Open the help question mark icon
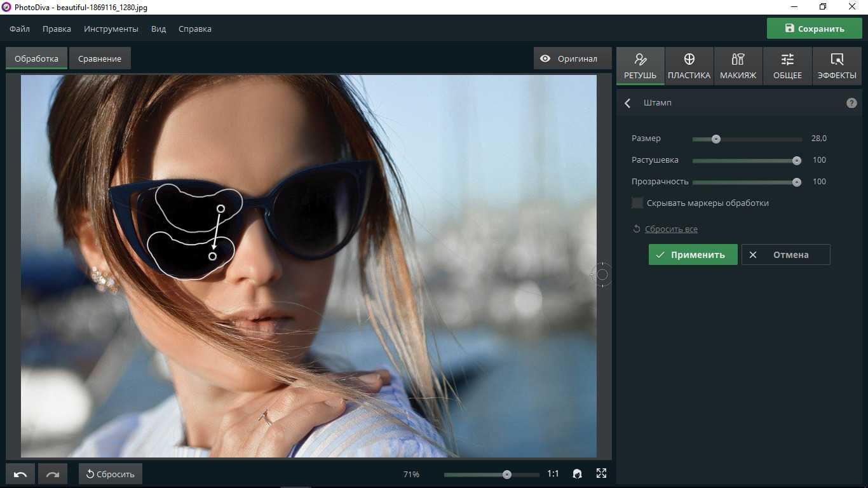Image resolution: width=868 pixels, height=488 pixels. (x=851, y=103)
